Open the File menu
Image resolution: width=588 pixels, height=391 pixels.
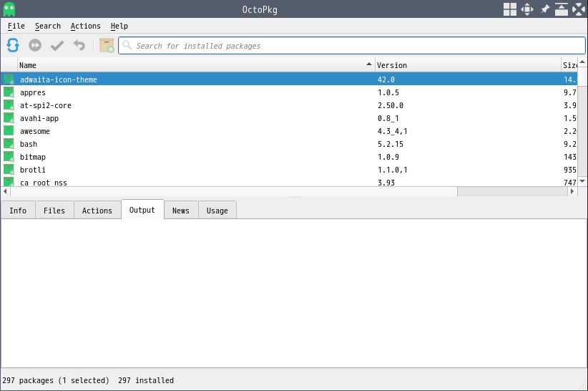(16, 26)
